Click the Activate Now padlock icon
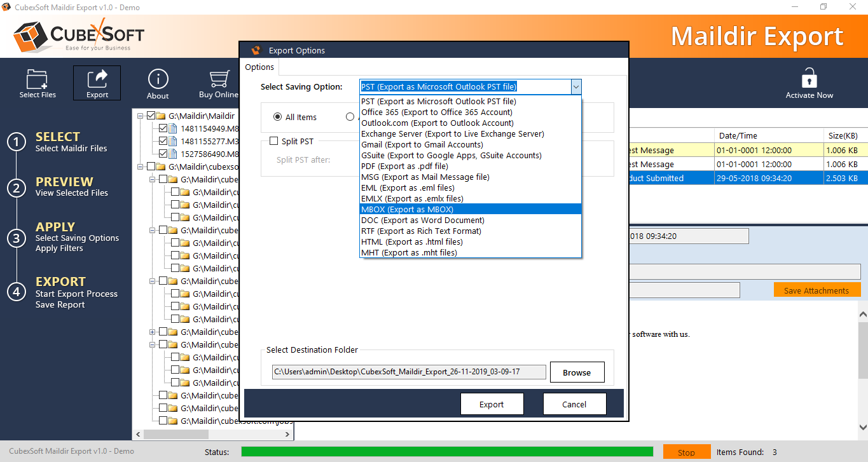The width and height of the screenshot is (868, 462). coord(809,79)
